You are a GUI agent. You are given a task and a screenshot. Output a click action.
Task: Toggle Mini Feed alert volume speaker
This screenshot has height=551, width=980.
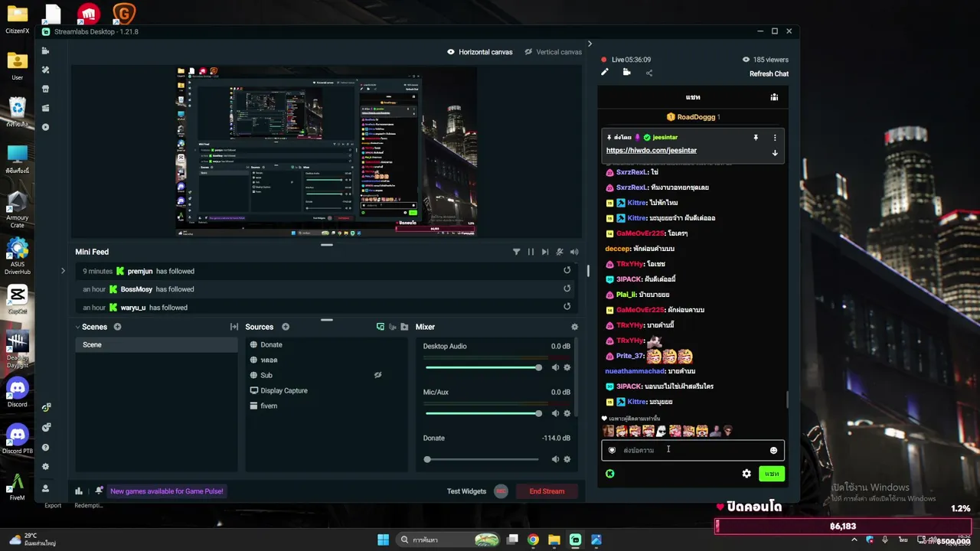pyautogui.click(x=574, y=252)
